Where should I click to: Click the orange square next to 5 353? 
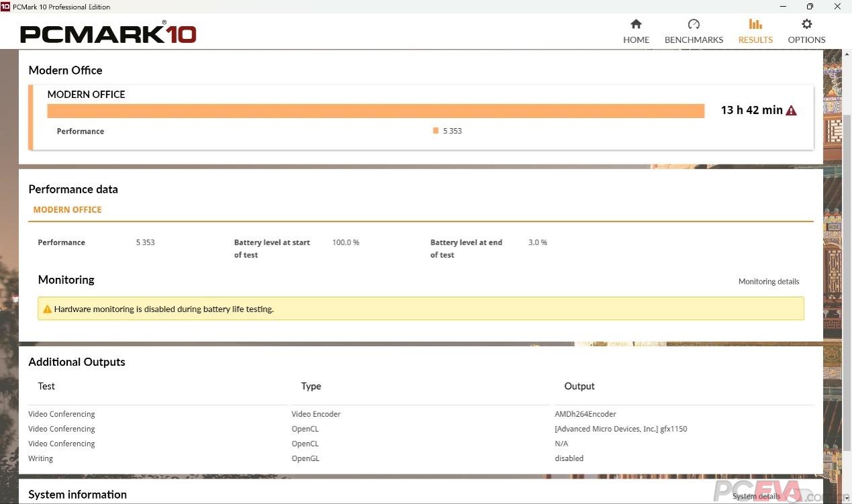click(x=436, y=131)
